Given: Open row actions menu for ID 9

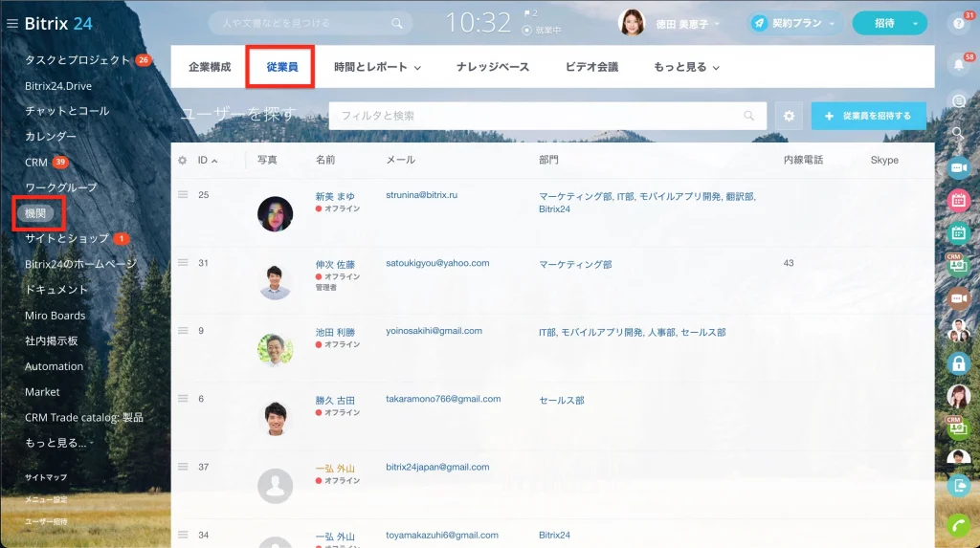Looking at the screenshot, I should click(x=183, y=331).
